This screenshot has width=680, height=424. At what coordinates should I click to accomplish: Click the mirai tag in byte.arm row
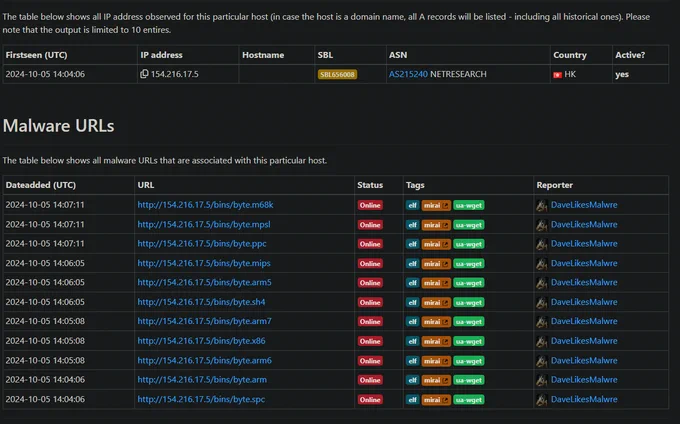[436, 380]
